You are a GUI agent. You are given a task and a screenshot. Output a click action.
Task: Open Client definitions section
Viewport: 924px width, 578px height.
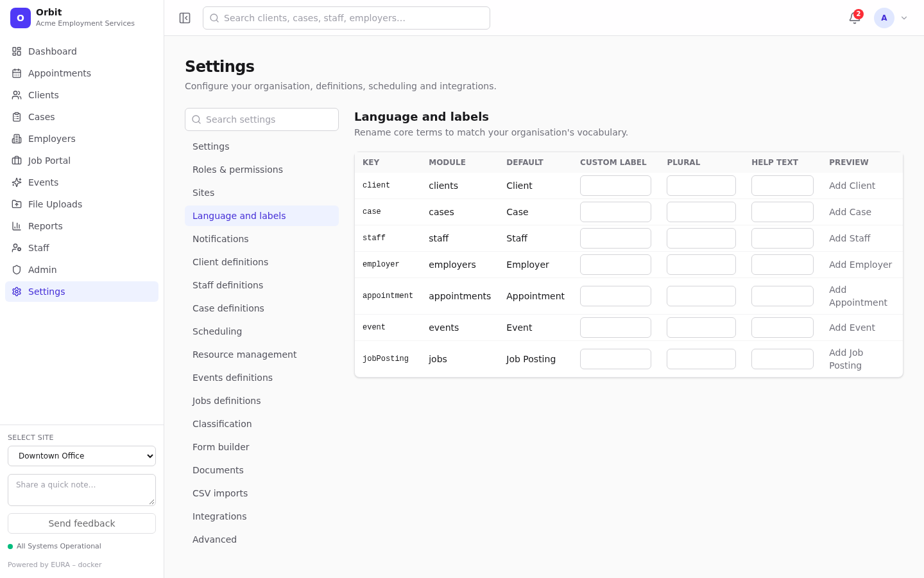pos(262,262)
